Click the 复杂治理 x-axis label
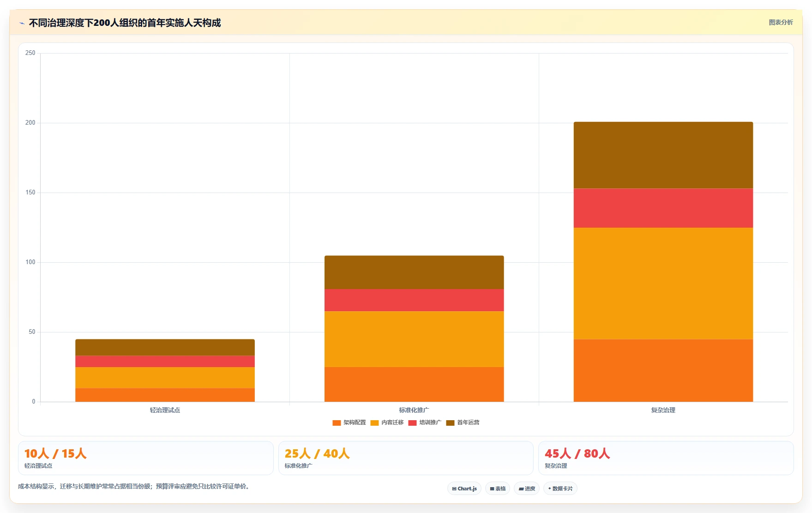 [663, 410]
